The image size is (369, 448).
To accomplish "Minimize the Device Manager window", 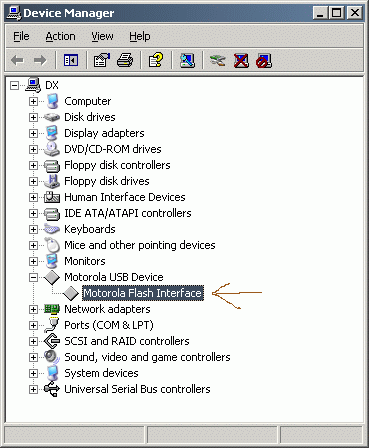I will 320,13.
